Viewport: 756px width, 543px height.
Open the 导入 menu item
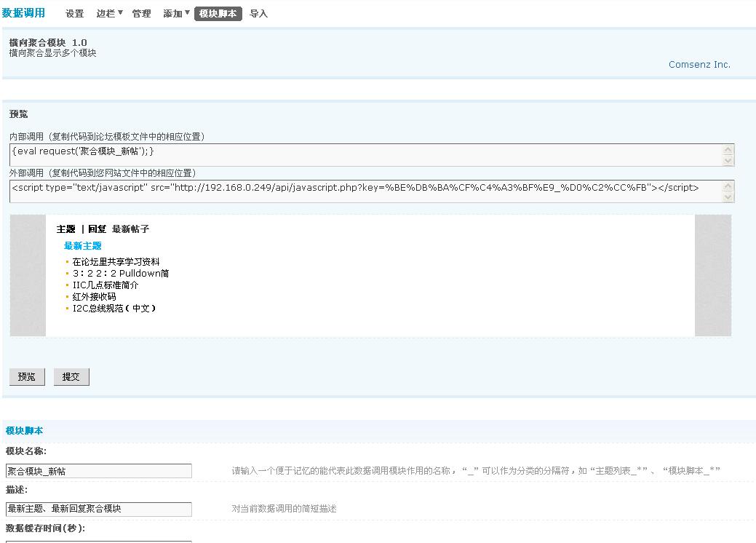click(258, 14)
